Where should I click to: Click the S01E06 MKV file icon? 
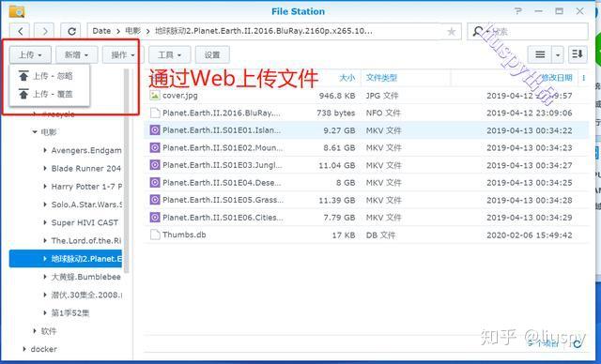click(155, 218)
